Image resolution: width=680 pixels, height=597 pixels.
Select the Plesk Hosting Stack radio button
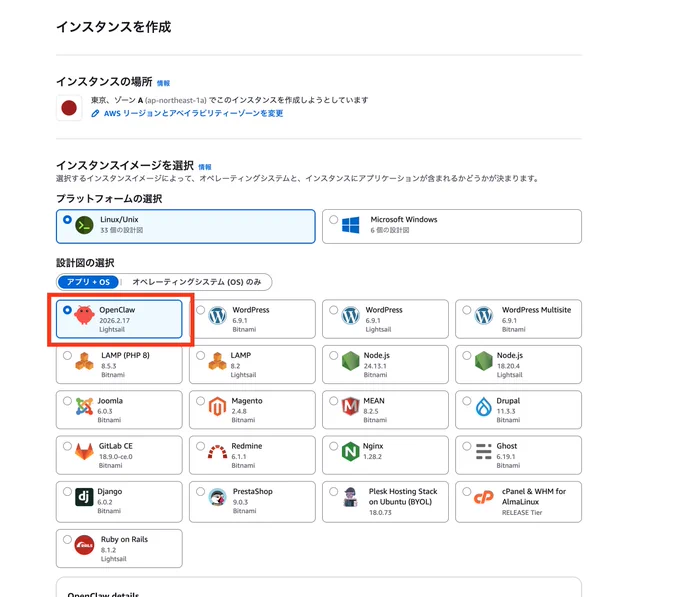coord(333,491)
